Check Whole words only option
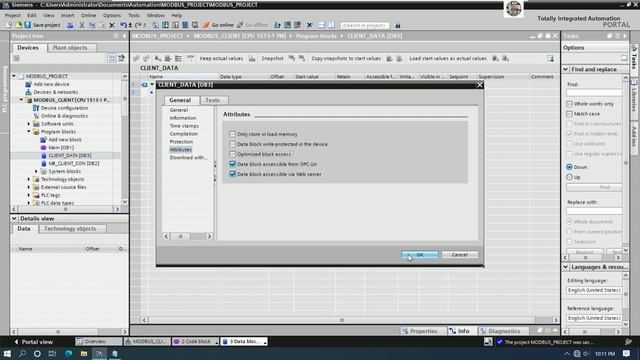The width and height of the screenshot is (640, 360). tap(569, 104)
